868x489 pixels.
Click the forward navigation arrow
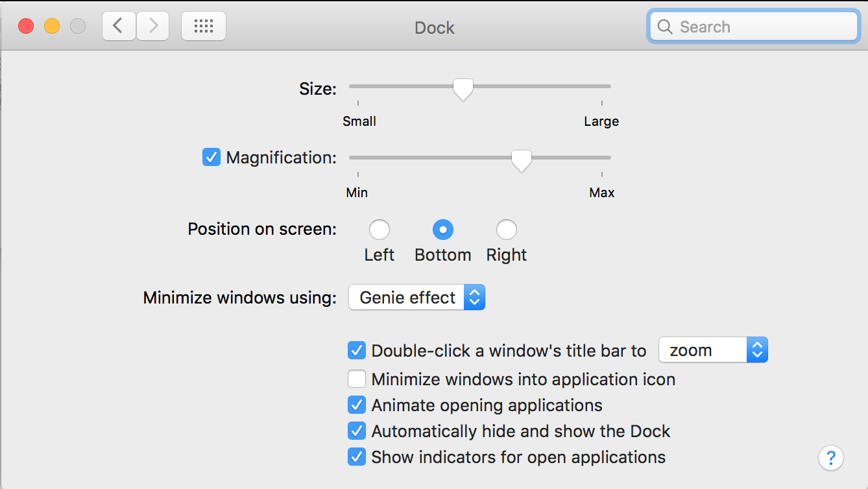click(153, 27)
